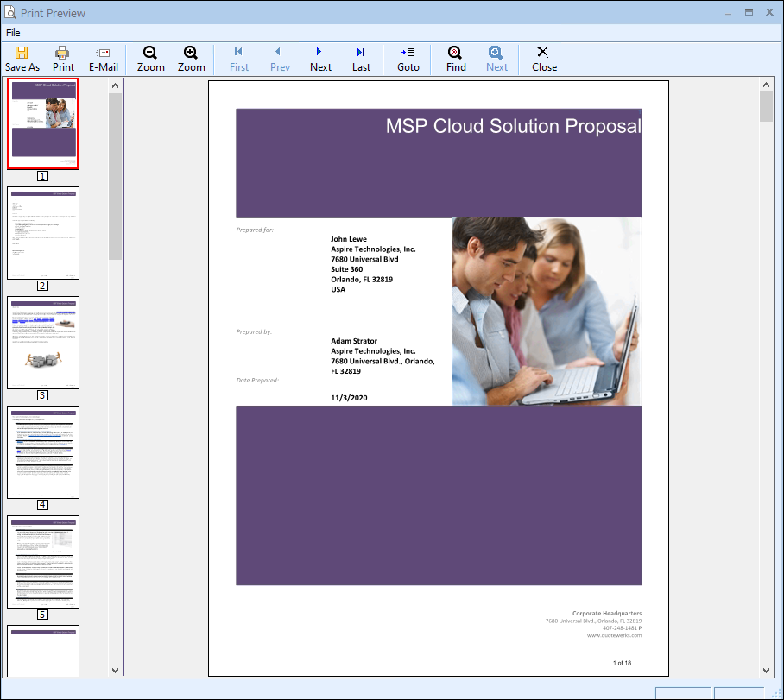The height and width of the screenshot is (700, 784).
Task: Open the File menu
Action: pyautogui.click(x=13, y=33)
